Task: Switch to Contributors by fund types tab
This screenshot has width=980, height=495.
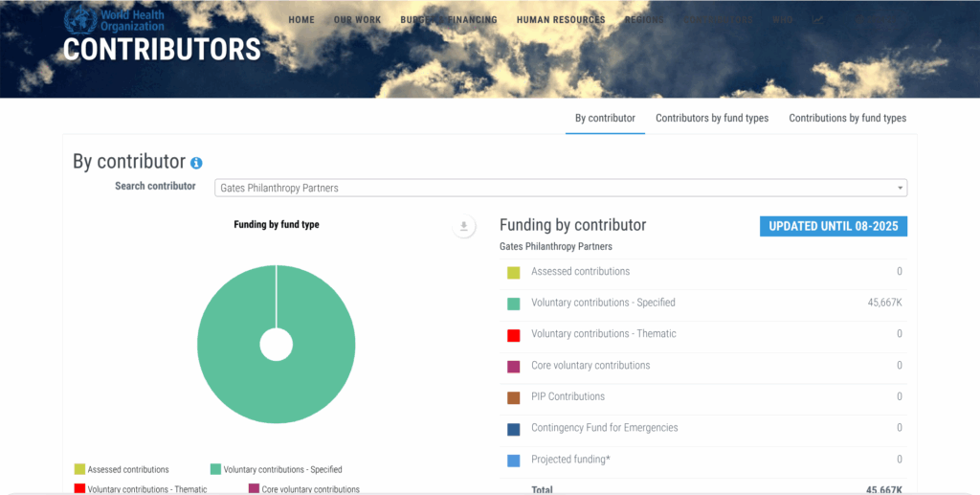Action: [x=711, y=119]
